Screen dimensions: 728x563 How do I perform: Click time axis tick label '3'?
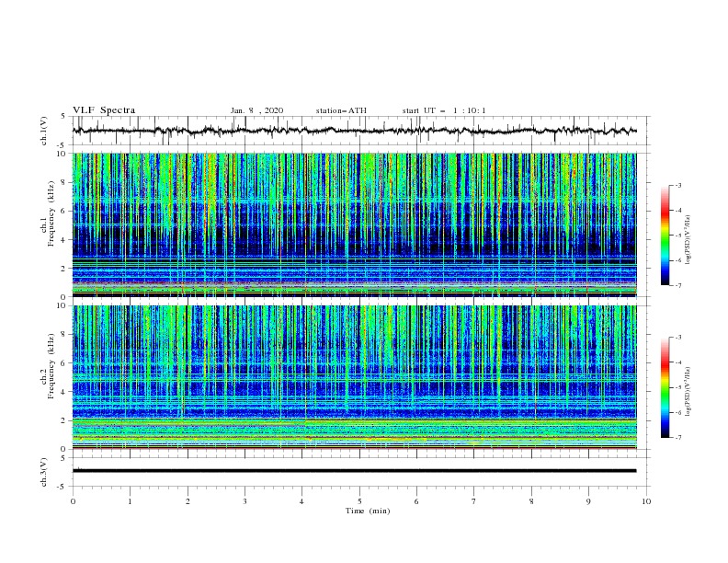pyautogui.click(x=245, y=501)
